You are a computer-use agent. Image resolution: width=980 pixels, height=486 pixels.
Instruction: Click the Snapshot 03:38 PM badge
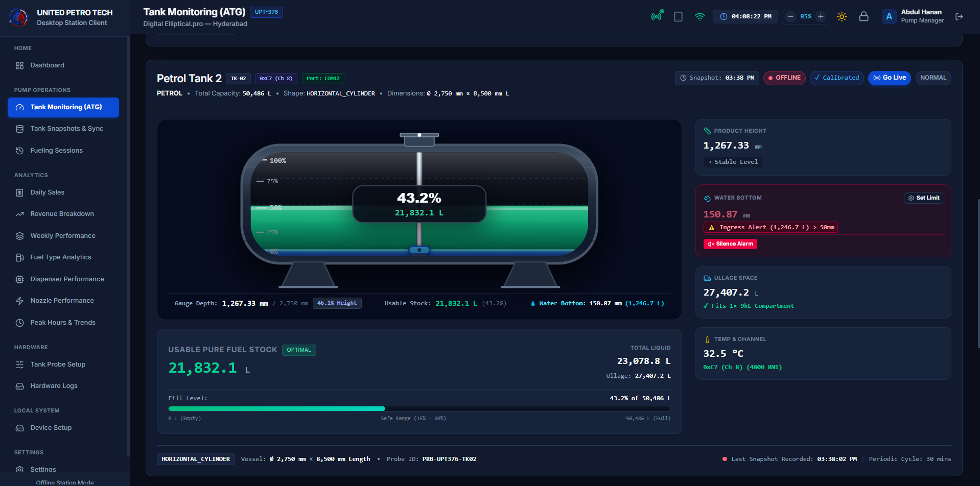click(x=717, y=78)
